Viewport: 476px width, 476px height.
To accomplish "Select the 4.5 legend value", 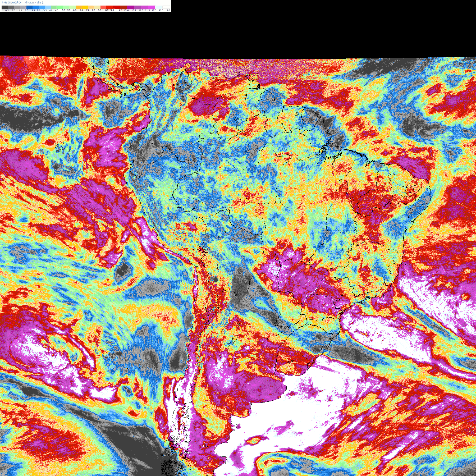I will [57, 10].
